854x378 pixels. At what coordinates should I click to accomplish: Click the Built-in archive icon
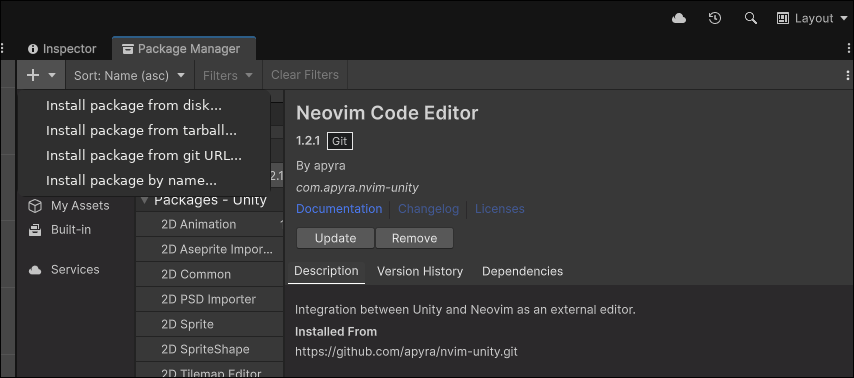tap(35, 230)
